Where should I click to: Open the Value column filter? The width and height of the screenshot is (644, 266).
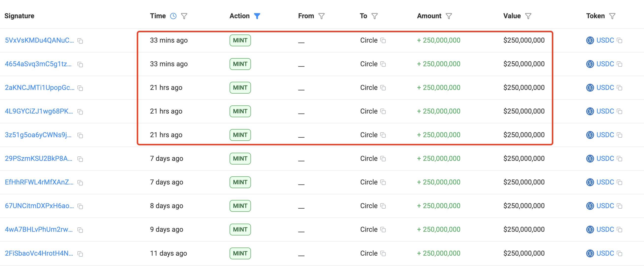pos(528,16)
